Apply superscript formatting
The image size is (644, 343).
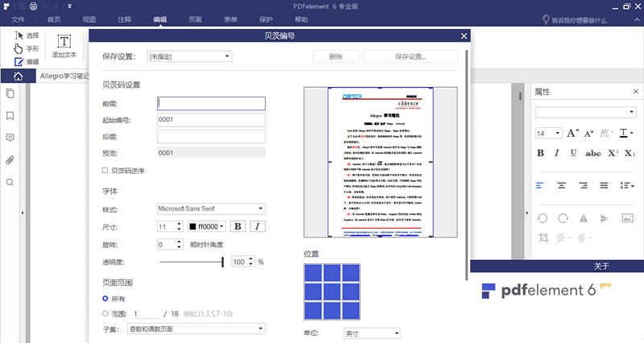coord(613,153)
